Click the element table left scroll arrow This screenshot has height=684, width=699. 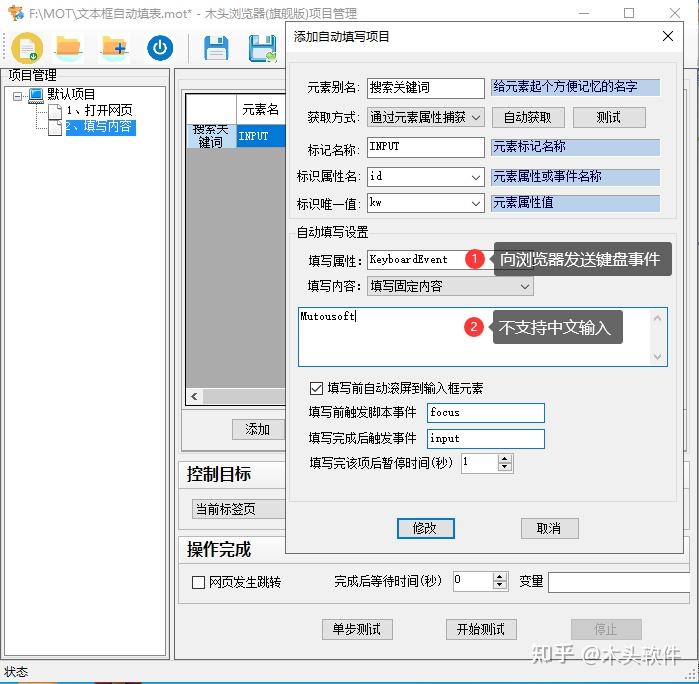(x=194, y=396)
